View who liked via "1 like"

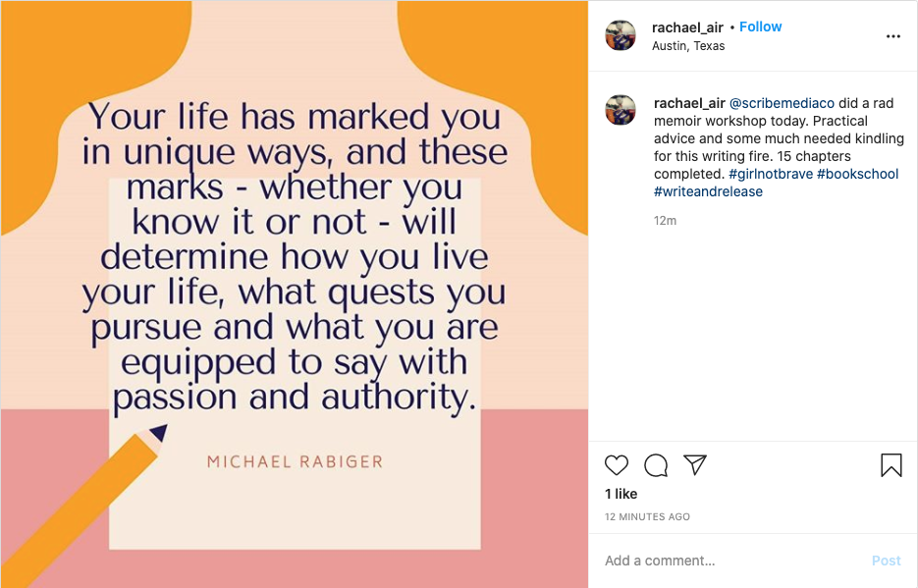[x=621, y=494]
